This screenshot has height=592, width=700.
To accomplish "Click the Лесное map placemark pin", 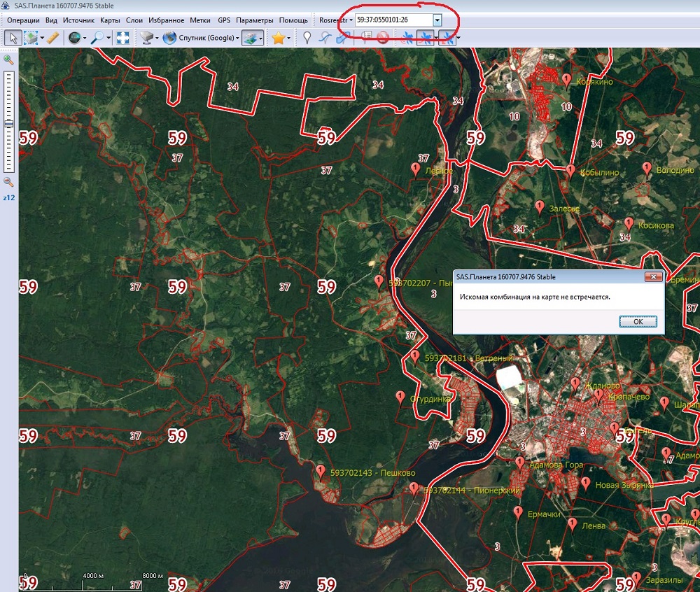I will [x=416, y=169].
